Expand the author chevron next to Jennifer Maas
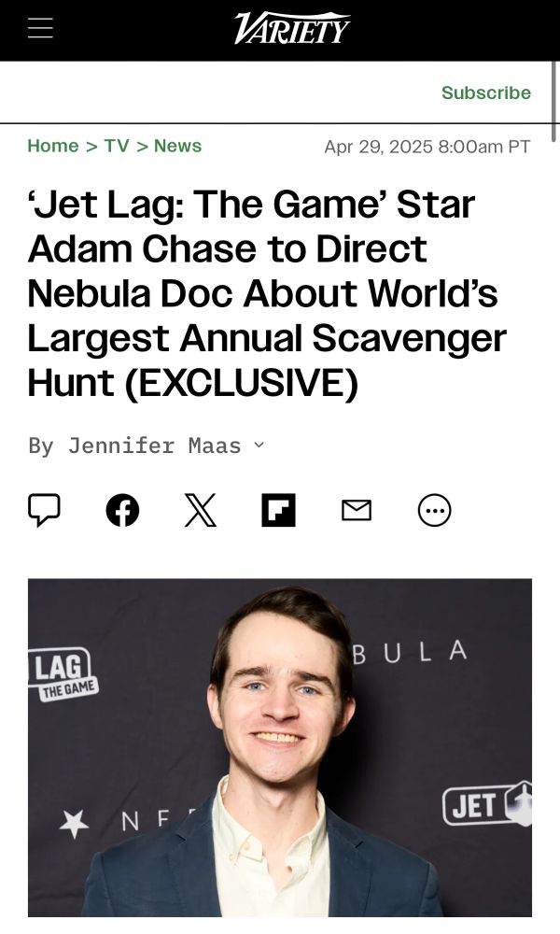 coord(259,445)
